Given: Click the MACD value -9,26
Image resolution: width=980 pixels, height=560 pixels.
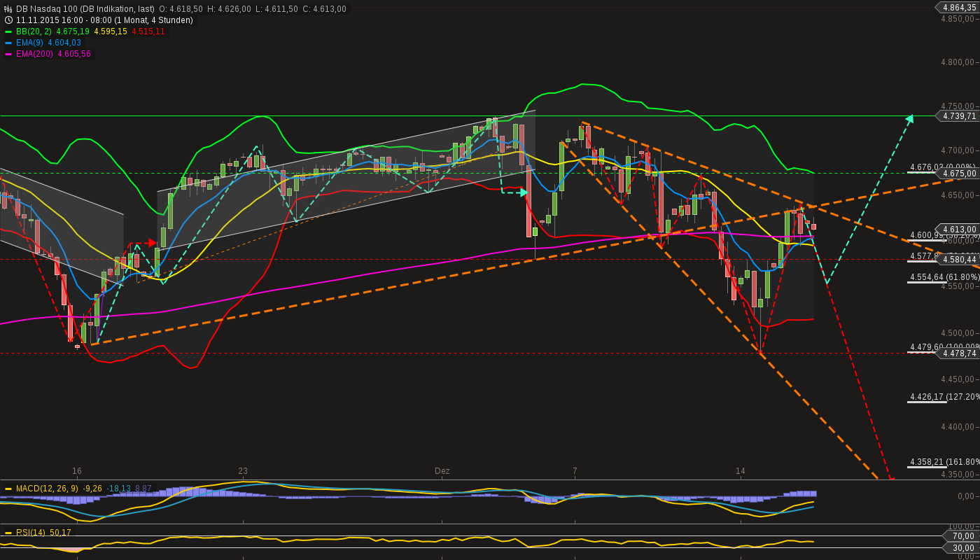Looking at the screenshot, I should point(92,488).
